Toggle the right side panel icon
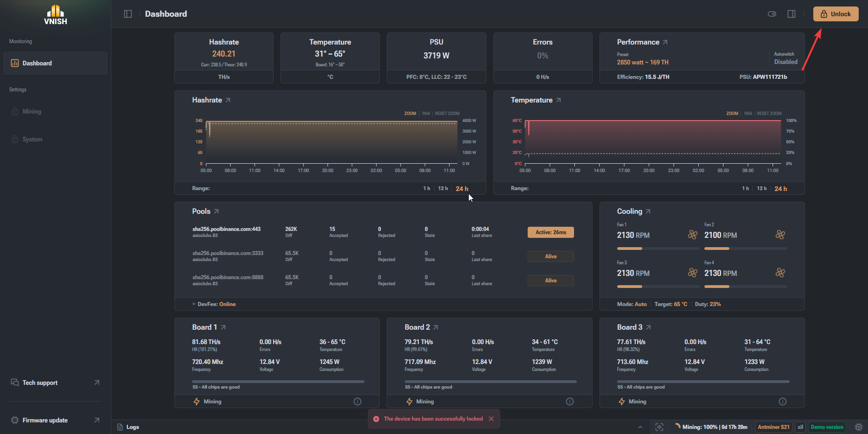The image size is (868, 434). coord(791,14)
